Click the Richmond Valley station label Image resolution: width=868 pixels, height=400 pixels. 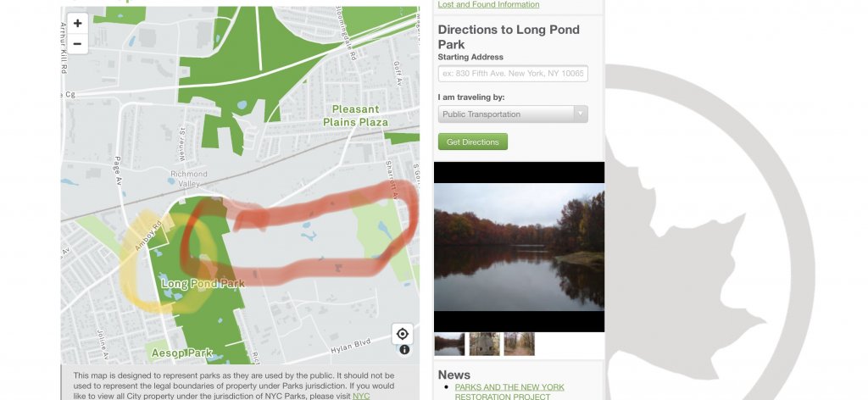coord(189,179)
